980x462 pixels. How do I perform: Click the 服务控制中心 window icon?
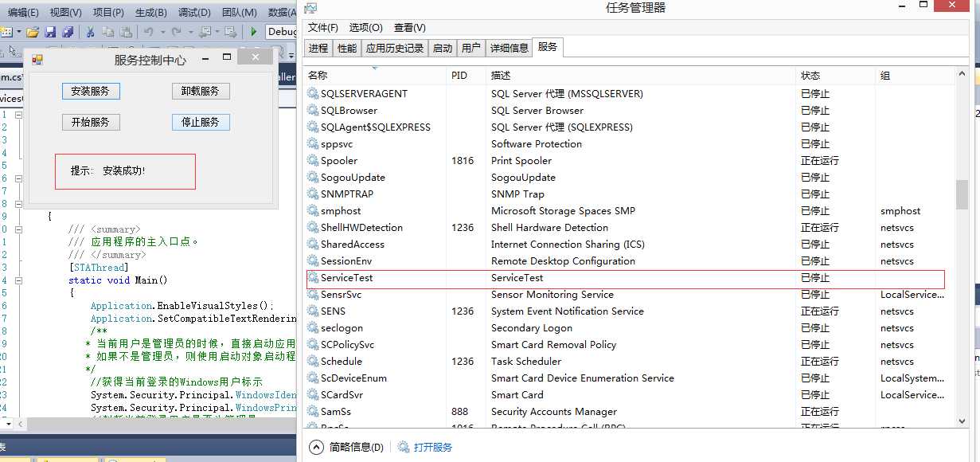[x=37, y=60]
